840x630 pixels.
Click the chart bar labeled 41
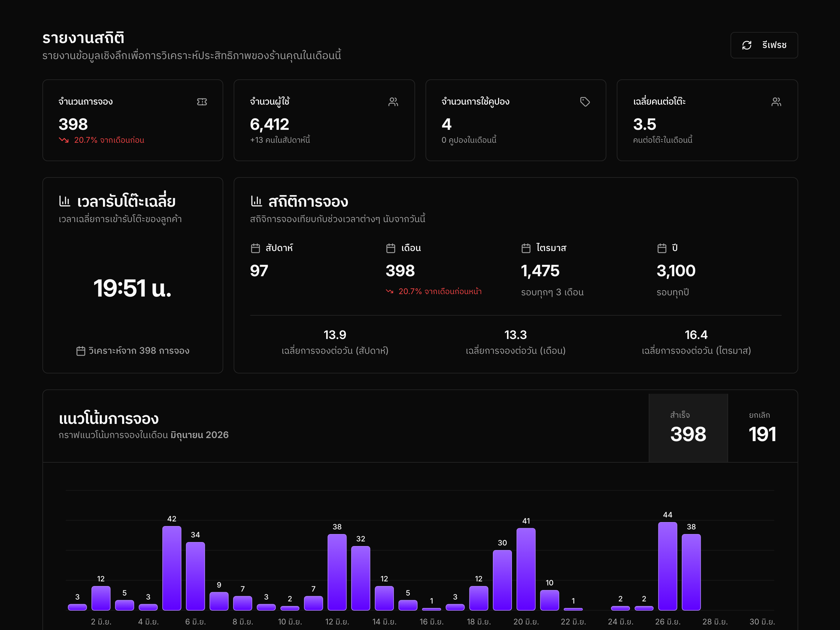pos(526,569)
